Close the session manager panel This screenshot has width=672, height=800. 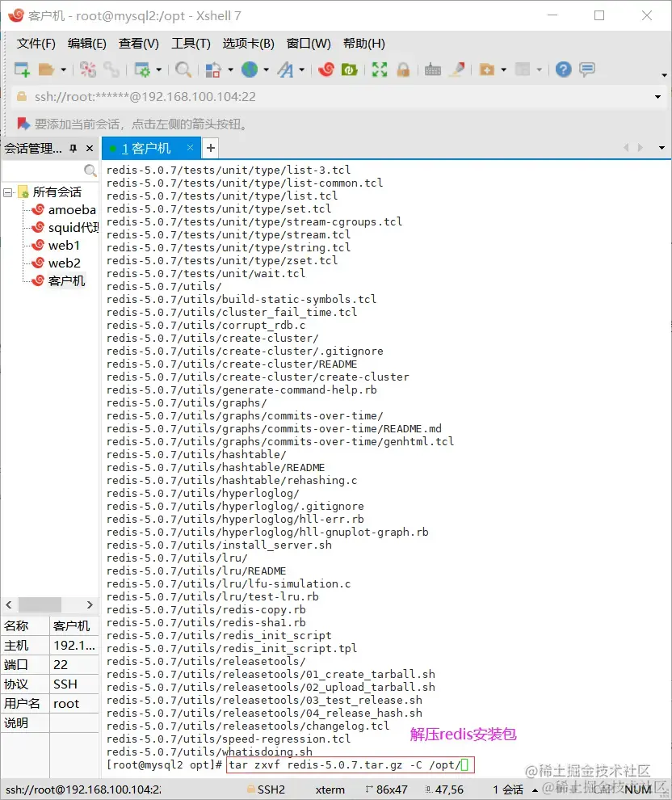click(x=90, y=149)
